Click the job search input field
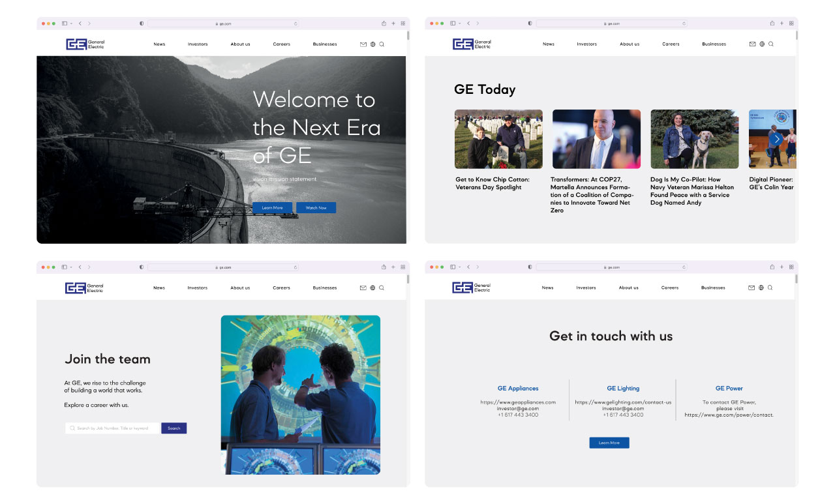 (x=112, y=428)
